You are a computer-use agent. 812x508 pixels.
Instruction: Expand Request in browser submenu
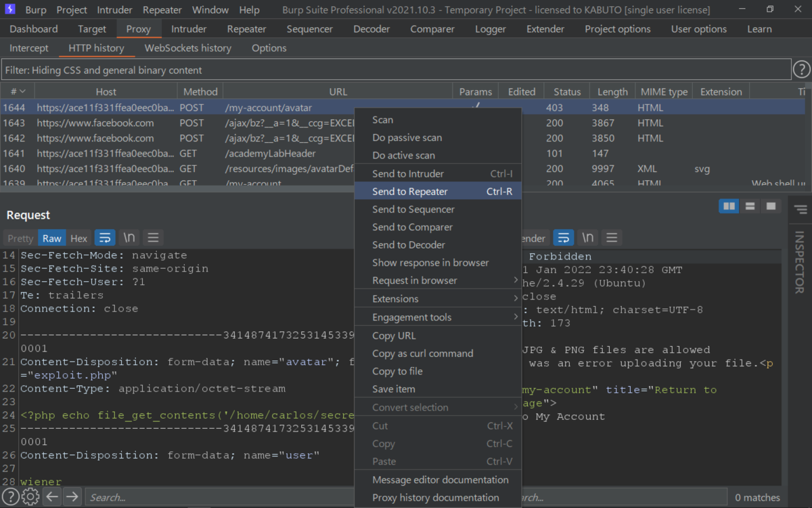point(438,280)
